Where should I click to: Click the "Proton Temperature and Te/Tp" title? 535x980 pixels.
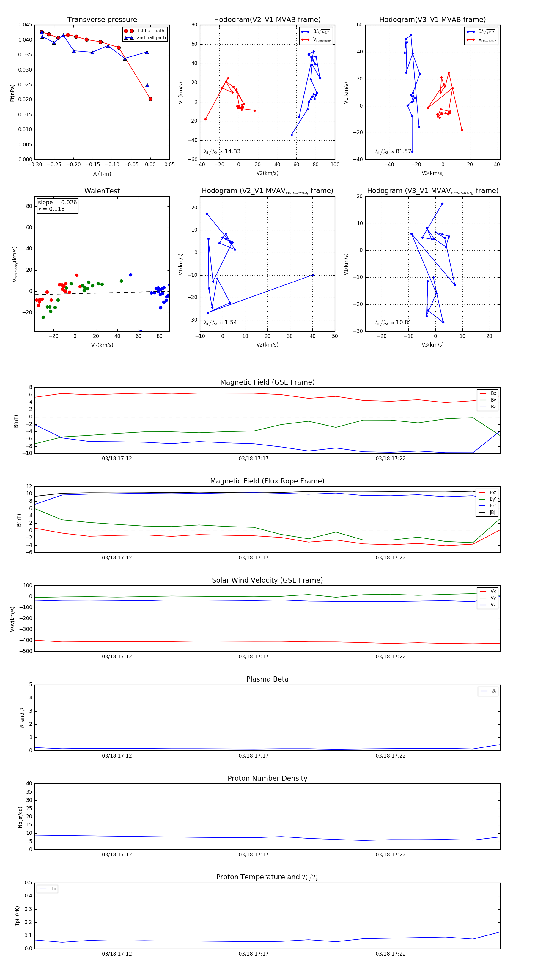click(x=267, y=877)
